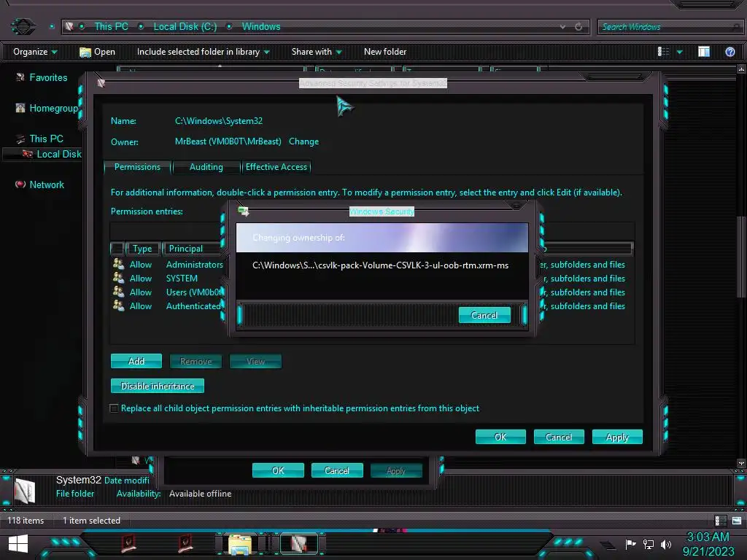This screenshot has width=747, height=560.
Task: Click the taskbar network icon
Action: click(649, 544)
